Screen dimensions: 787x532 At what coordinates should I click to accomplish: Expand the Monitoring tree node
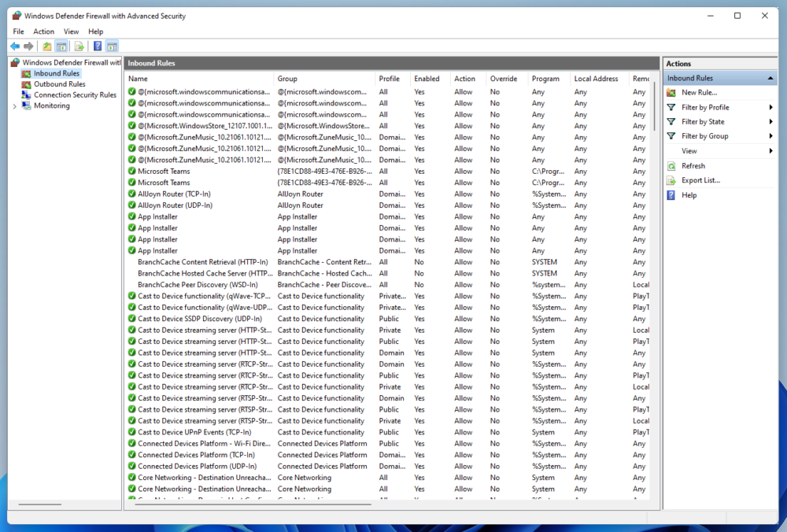[x=14, y=106]
